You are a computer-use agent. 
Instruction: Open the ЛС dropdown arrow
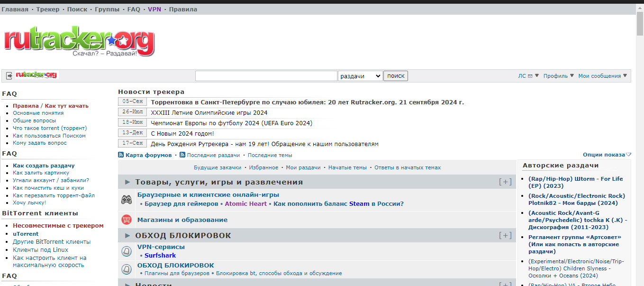click(x=537, y=76)
